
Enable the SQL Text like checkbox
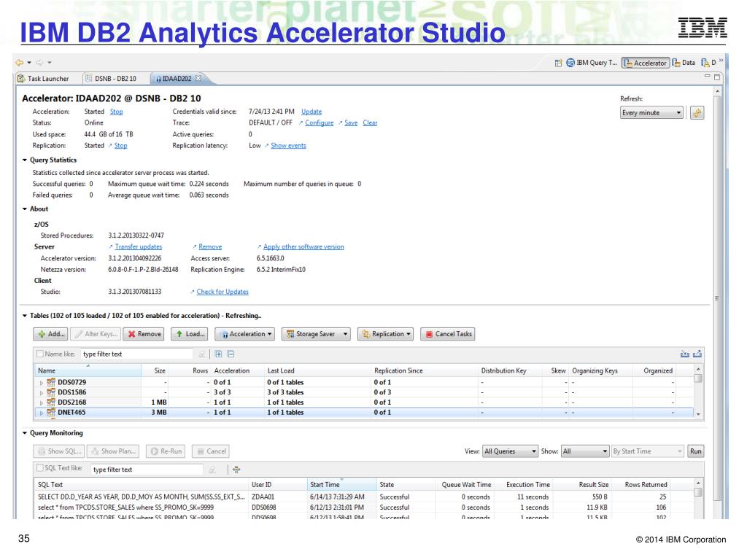point(41,470)
